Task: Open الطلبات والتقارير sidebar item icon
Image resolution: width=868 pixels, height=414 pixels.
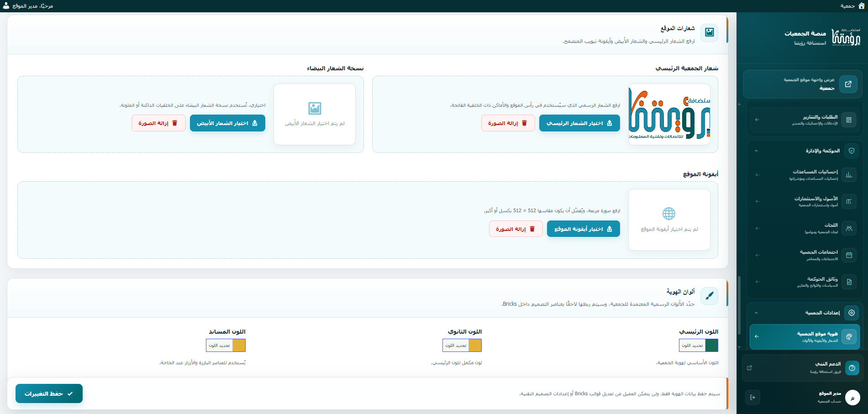Action: pos(849,120)
